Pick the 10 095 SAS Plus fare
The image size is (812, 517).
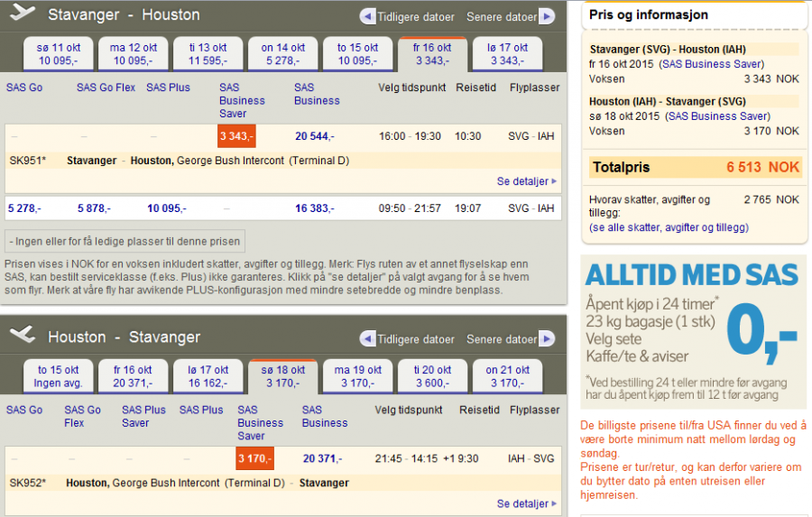[166, 208]
